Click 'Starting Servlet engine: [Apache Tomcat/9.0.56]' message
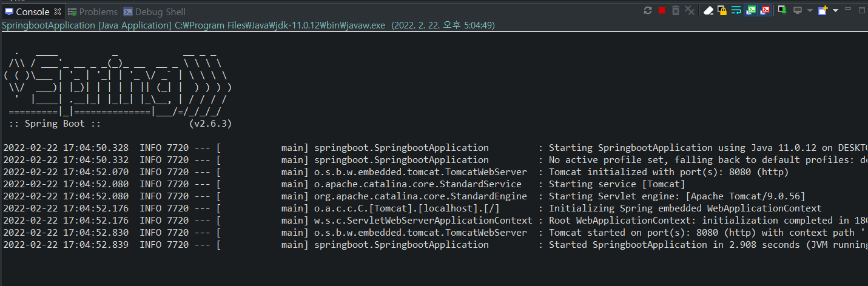Screen dimensions: 868x286 click(677, 196)
